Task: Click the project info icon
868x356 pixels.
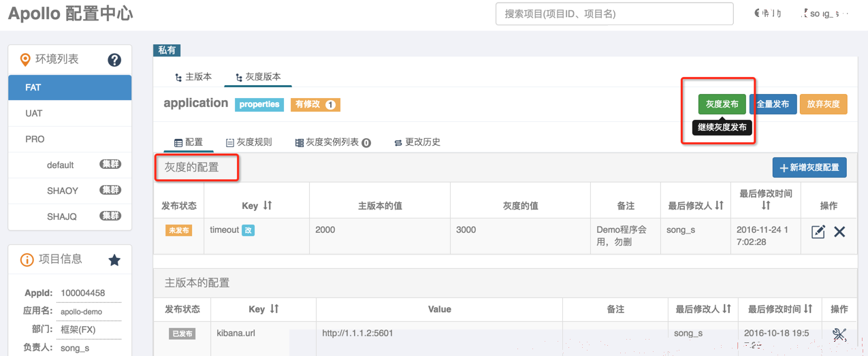Action: [27, 259]
